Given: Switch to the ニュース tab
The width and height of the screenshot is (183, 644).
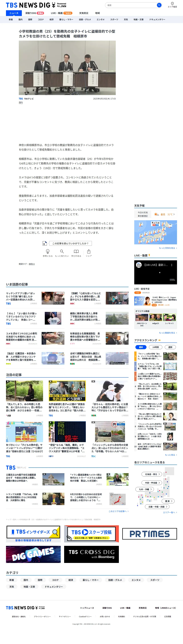Looking at the screenshot, I should coord(14,13).
